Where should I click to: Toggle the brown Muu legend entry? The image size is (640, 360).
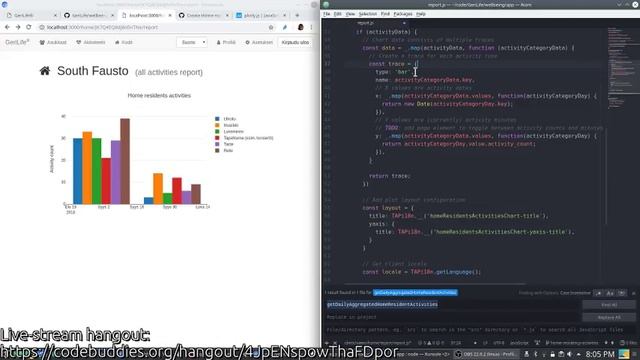click(224, 151)
